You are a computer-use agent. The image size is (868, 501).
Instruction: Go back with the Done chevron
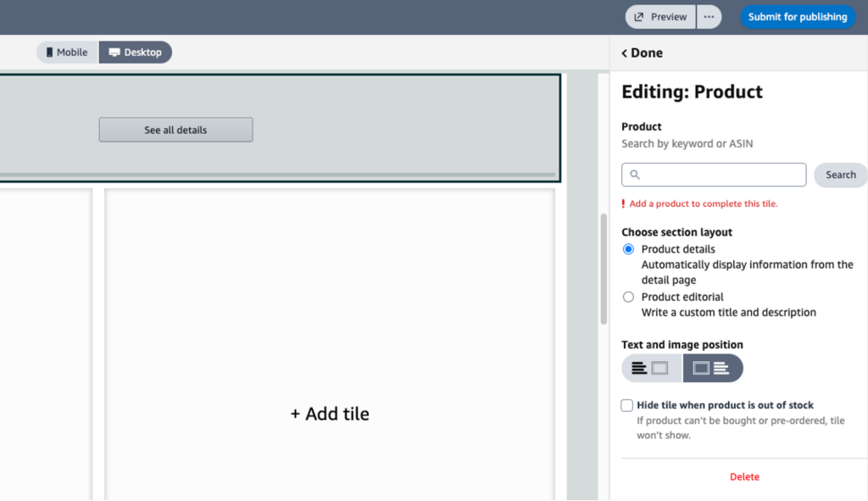click(x=642, y=53)
